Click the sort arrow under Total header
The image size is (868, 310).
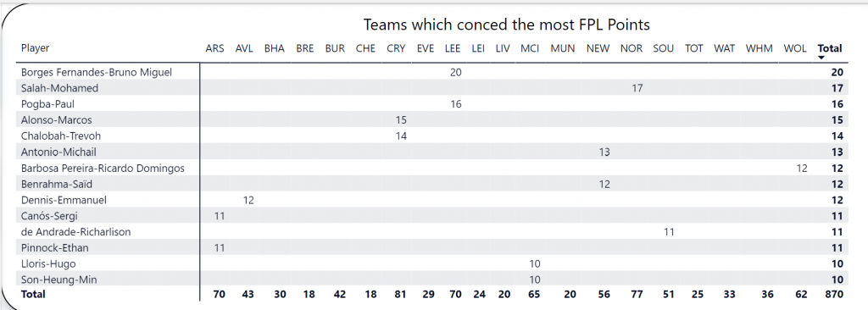[821, 58]
